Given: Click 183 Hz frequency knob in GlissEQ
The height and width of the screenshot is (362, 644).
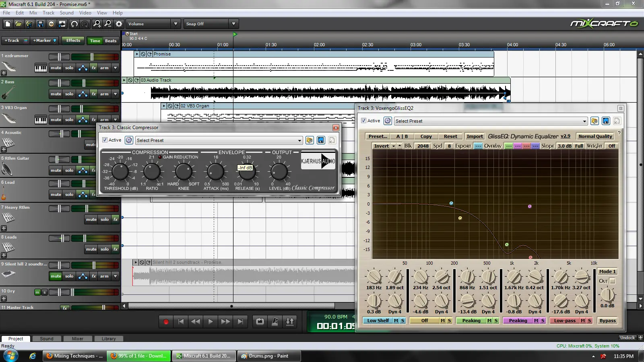Looking at the screenshot, I should (x=374, y=277).
